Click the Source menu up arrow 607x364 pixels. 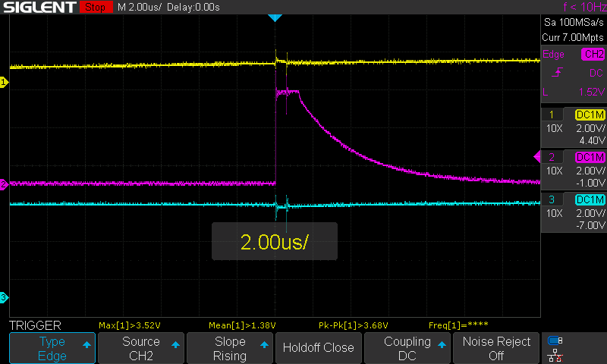175,344
